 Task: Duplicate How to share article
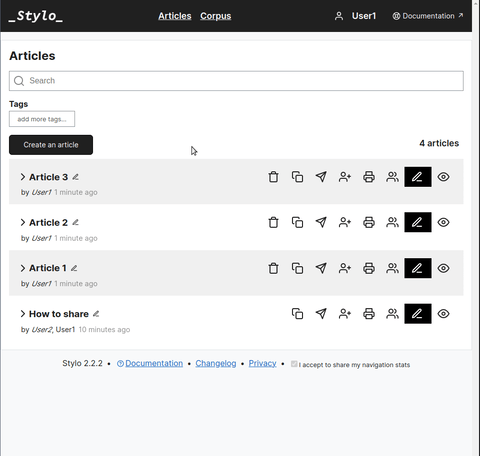(297, 314)
